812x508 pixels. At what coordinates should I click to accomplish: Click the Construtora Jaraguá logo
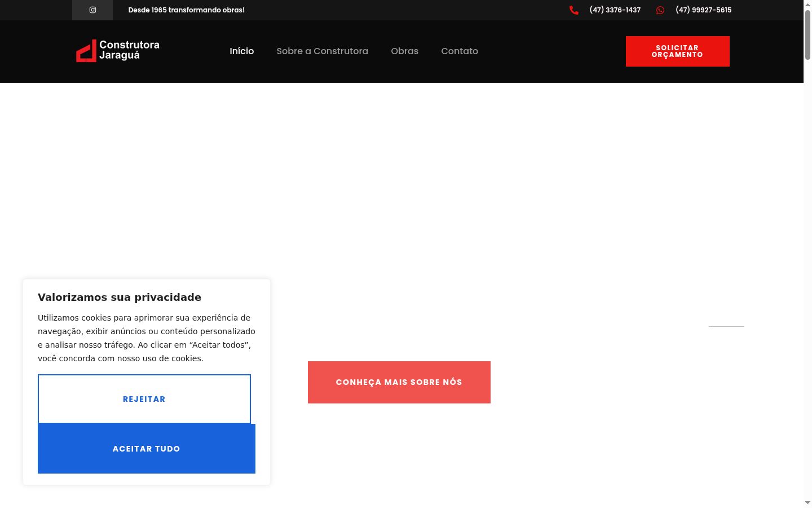point(118,51)
